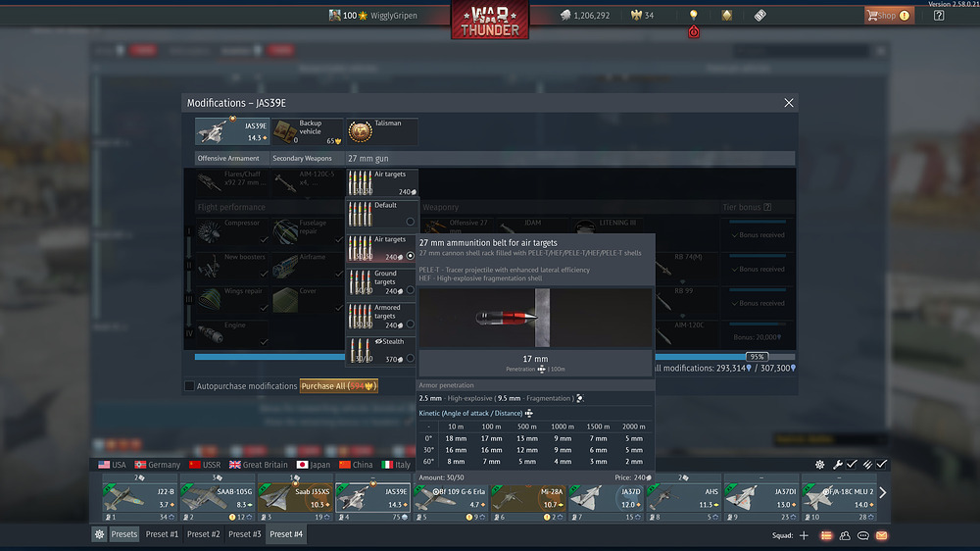
Task: Switch to the Great Britain country tab
Action: click(258, 465)
